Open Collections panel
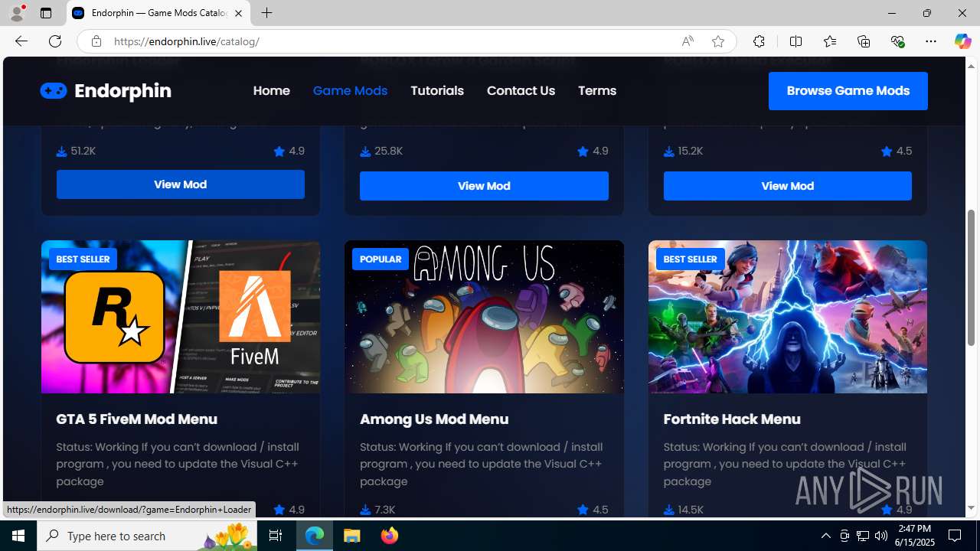 tap(864, 41)
